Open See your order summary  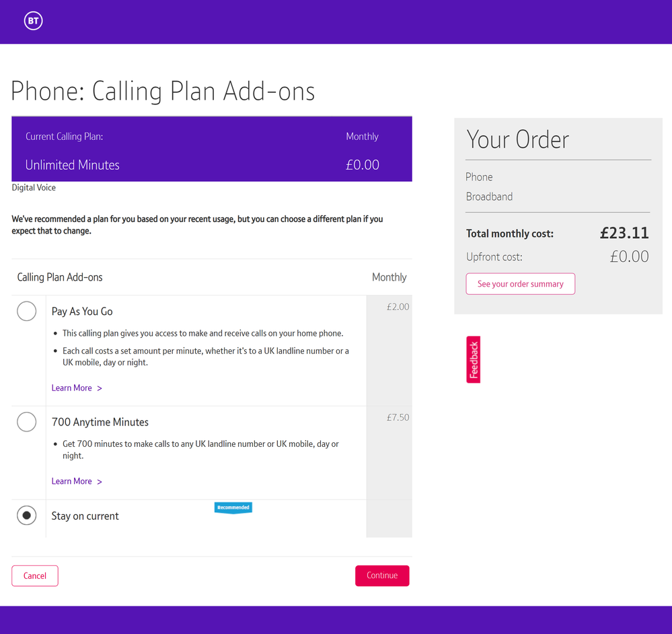[520, 284]
